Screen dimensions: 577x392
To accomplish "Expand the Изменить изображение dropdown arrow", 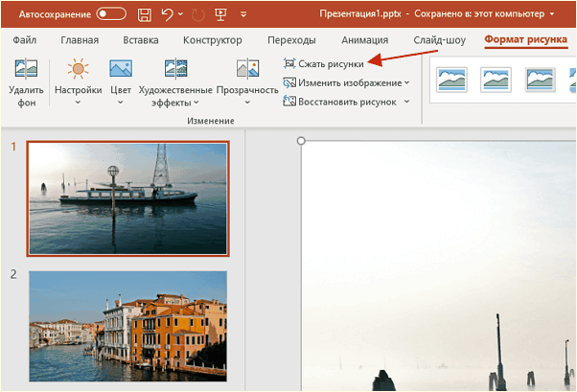I will [x=407, y=82].
